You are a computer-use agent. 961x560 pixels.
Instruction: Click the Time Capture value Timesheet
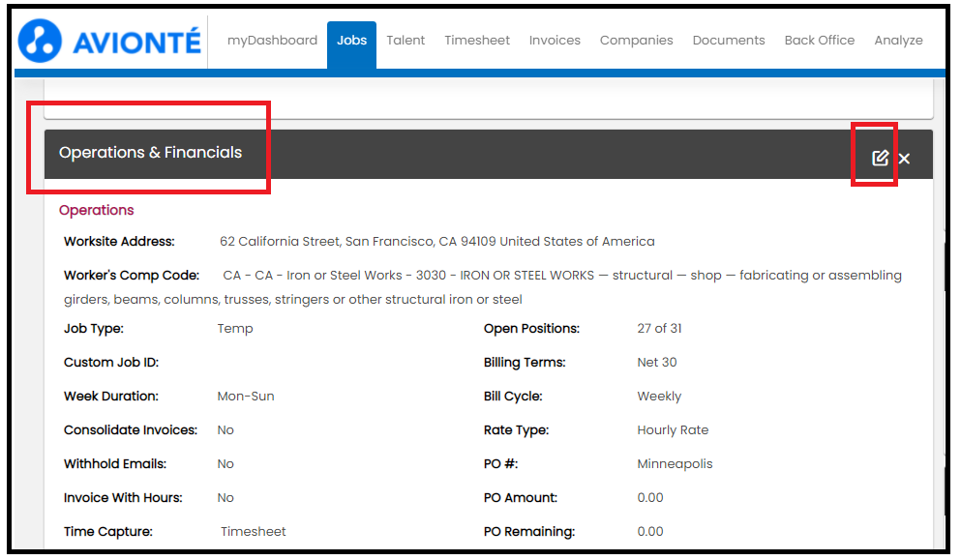(x=254, y=532)
